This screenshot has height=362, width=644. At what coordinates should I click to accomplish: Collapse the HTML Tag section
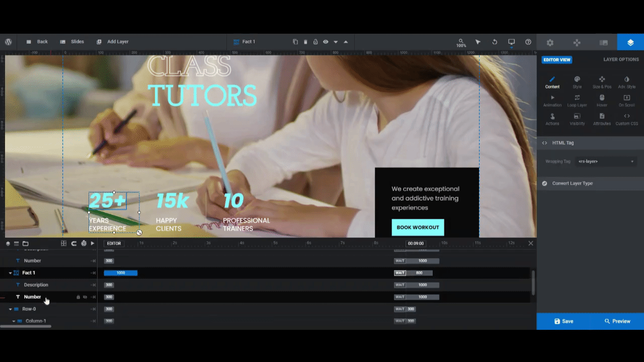pos(590,143)
